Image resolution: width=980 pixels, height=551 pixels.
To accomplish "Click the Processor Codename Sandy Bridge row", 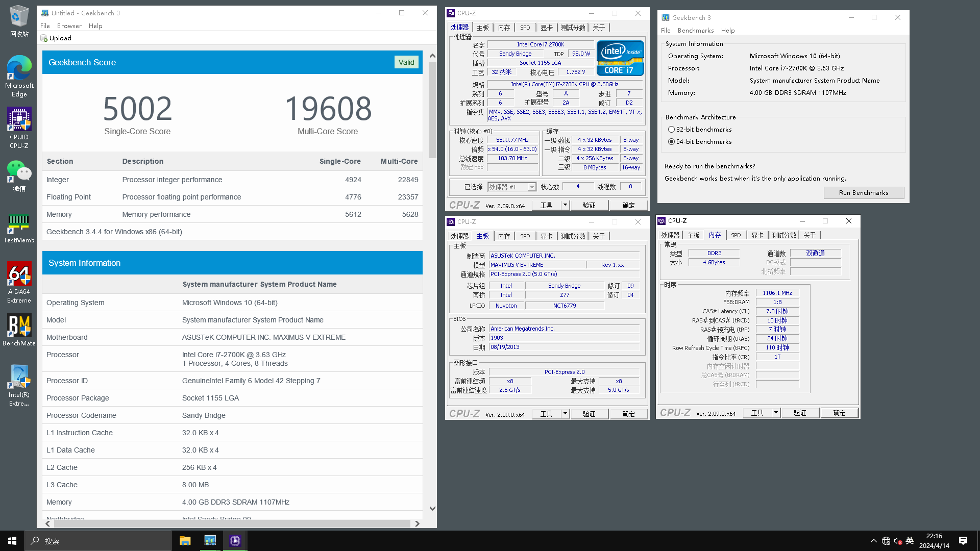I will click(x=232, y=415).
